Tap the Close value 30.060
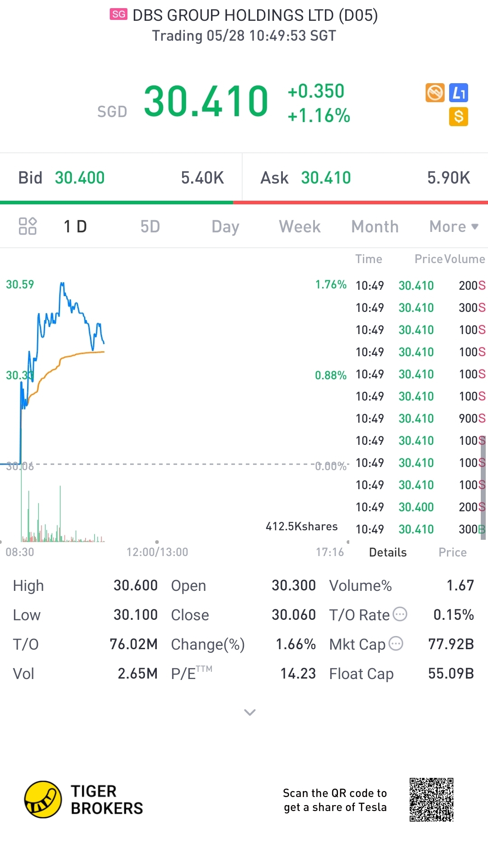488x868 pixels. 294,615
